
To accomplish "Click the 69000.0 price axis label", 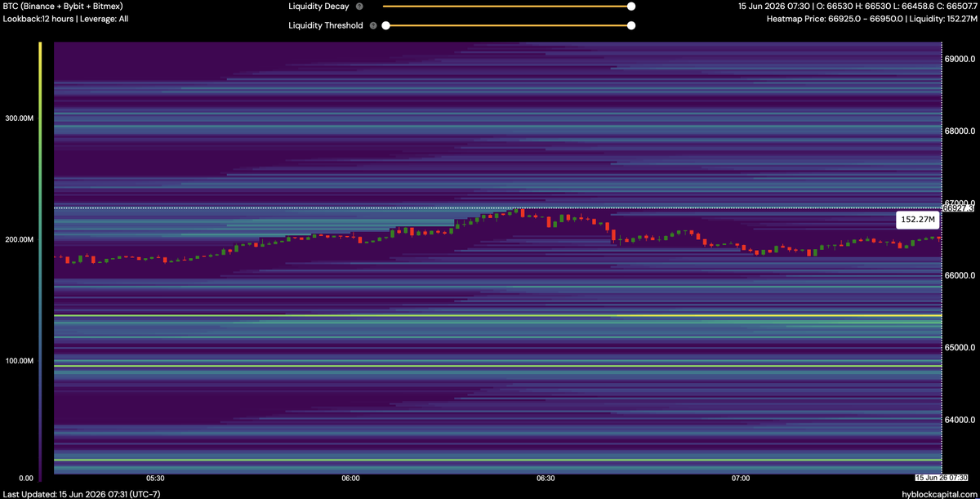I will (x=960, y=59).
